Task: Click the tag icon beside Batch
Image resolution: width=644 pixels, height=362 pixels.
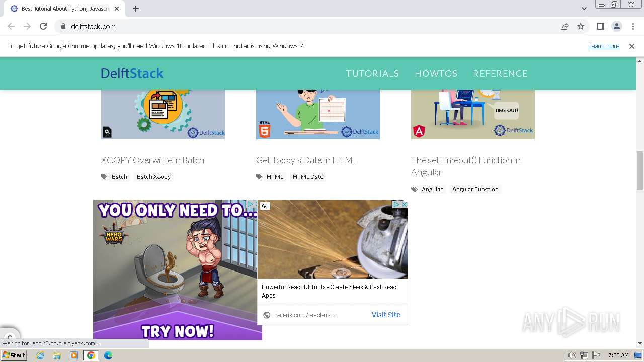Action: (x=104, y=177)
